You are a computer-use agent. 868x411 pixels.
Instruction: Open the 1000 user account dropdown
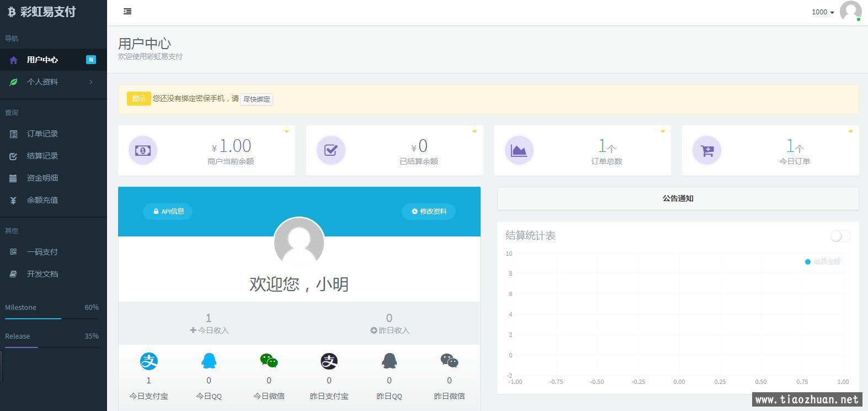822,12
